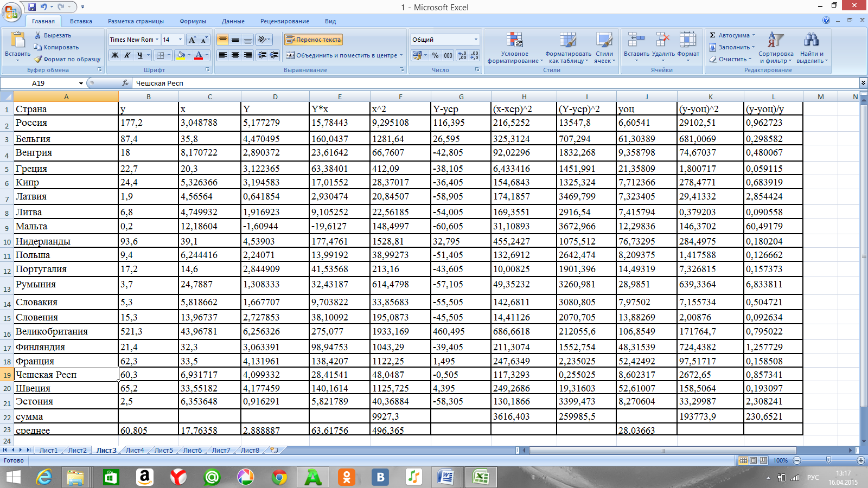Viewport: 868px width, 488px height.
Task: Toggle bold formatting with the Ж button
Action: click(115, 55)
